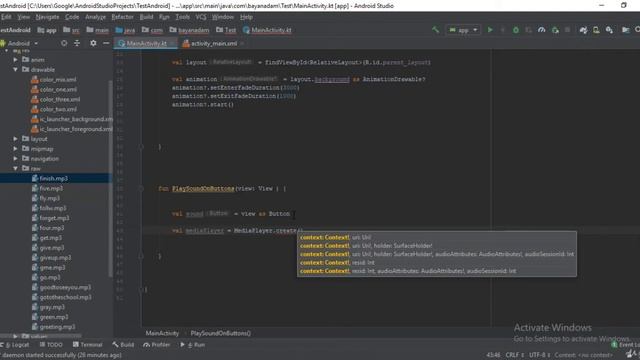Open the Profiler tool window
Image resolution: width=640 pixels, height=360 pixels.
[x=157, y=345]
